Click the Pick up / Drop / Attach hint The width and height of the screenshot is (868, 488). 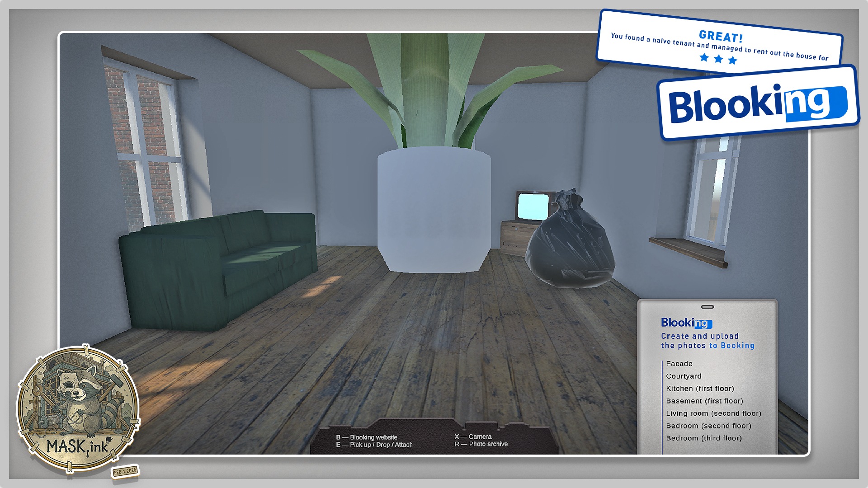(x=374, y=445)
